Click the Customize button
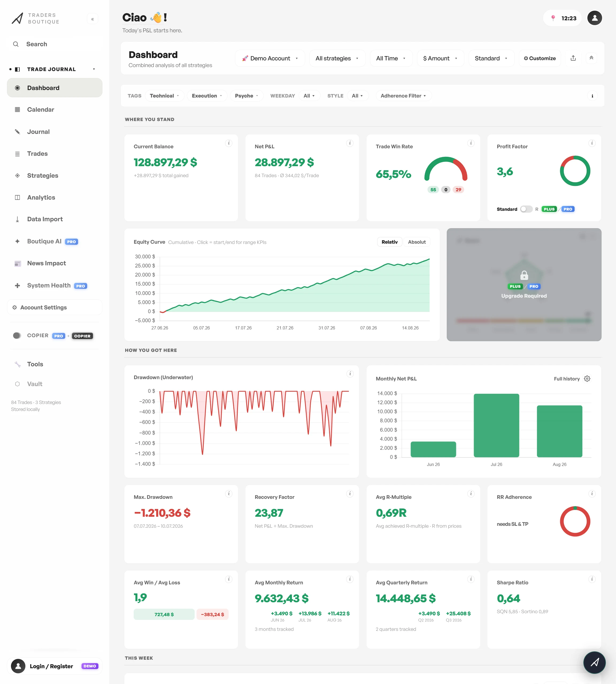Viewport: 616px width, 684px height. [540, 58]
